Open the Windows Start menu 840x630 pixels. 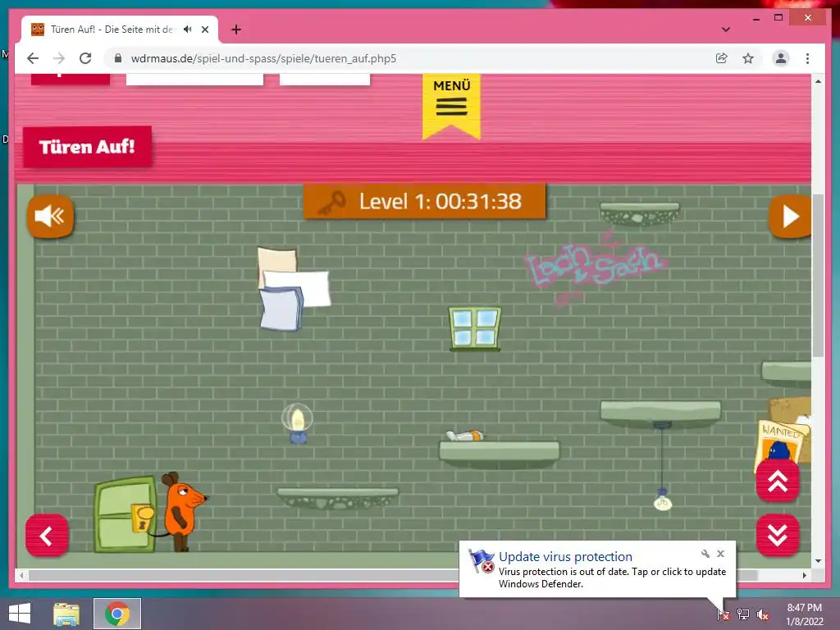click(x=20, y=614)
